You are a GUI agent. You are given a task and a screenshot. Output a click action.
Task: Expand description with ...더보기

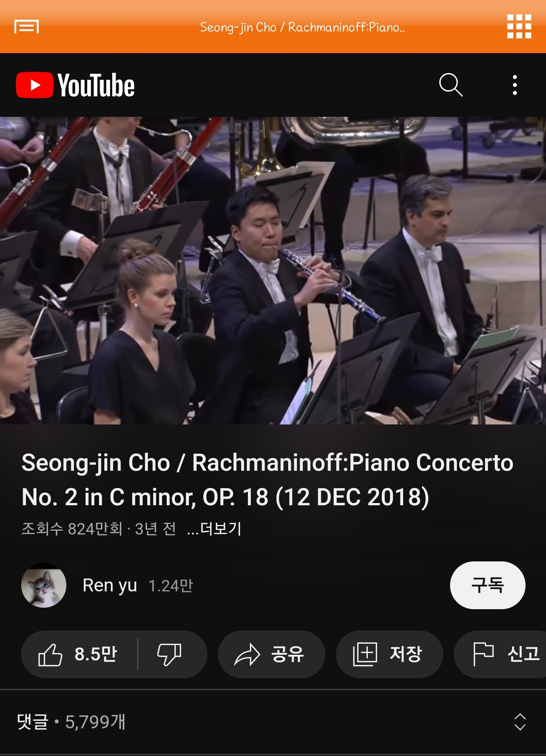point(214,528)
